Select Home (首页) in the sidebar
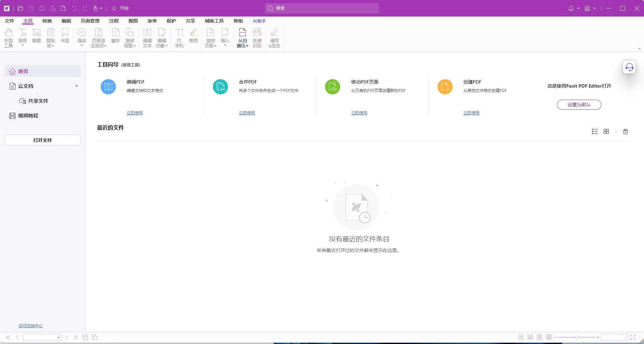Viewport: 644px width, 344px height. point(43,71)
